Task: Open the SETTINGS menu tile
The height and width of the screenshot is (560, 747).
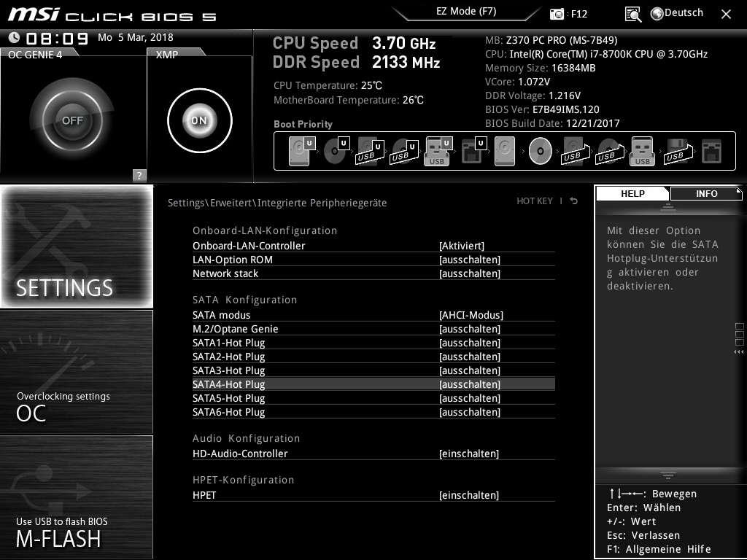Action: point(77,246)
